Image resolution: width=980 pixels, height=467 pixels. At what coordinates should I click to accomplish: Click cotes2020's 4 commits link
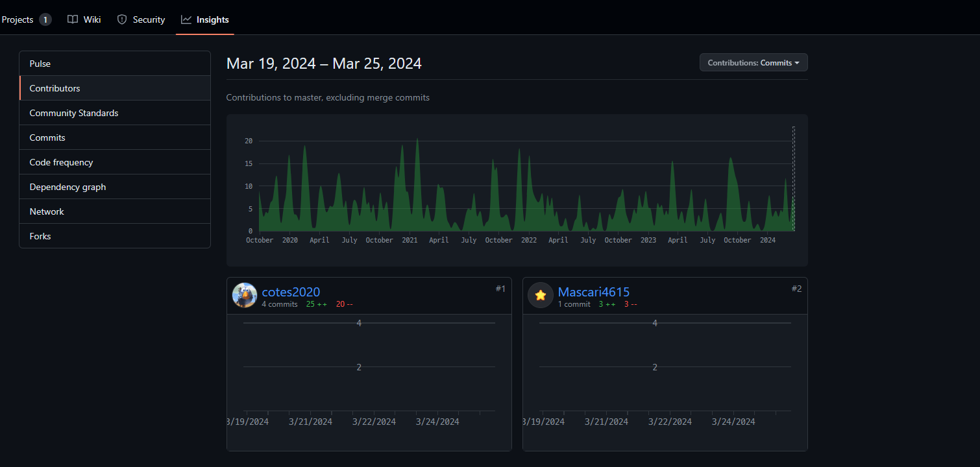[280, 304]
